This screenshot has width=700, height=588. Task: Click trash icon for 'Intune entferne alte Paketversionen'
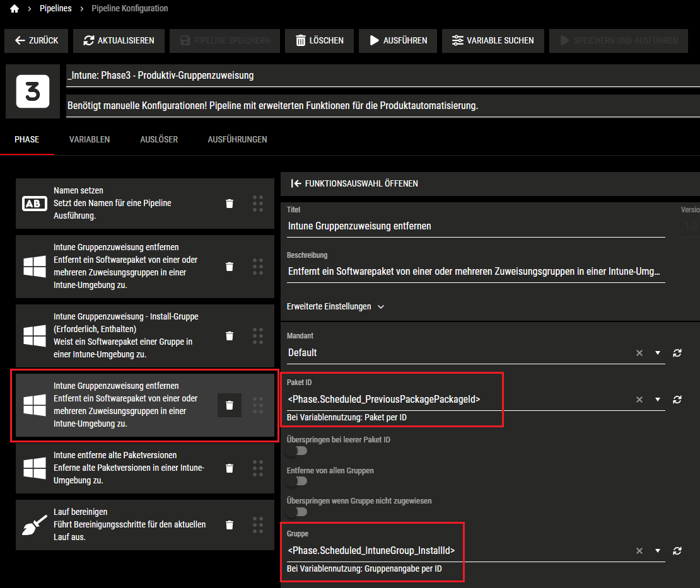point(230,468)
